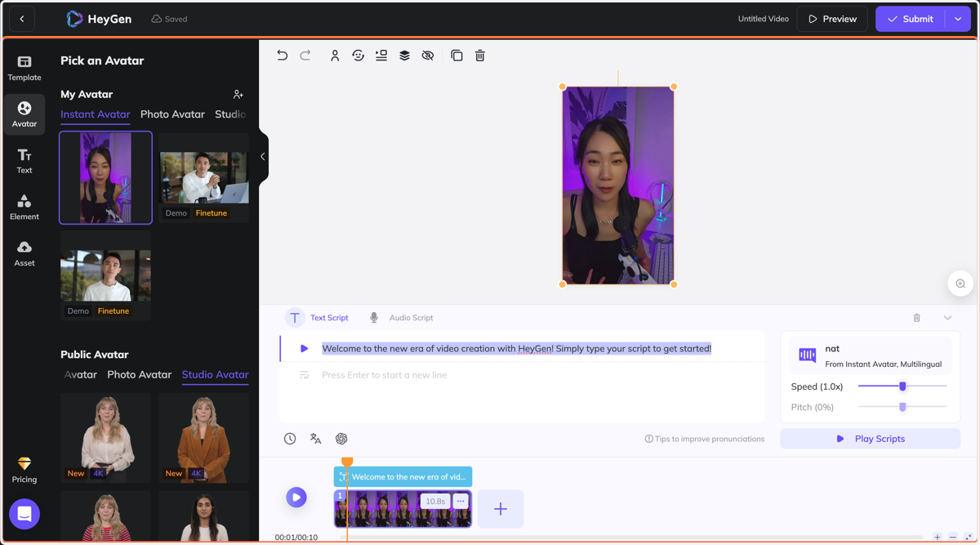The width and height of the screenshot is (980, 545).
Task: Select the Audio Script tab
Action: click(x=401, y=318)
